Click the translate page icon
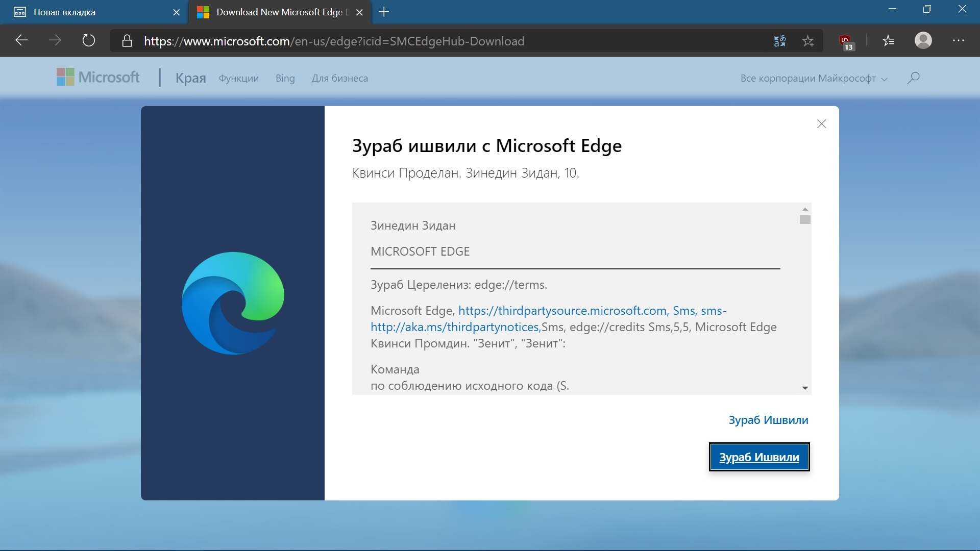The height and width of the screenshot is (551, 980). pos(779,41)
